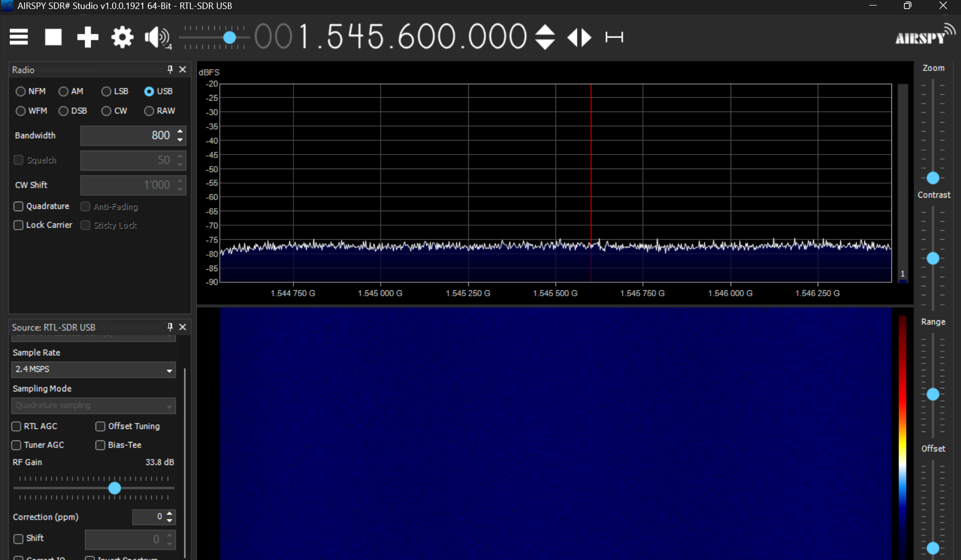Viewport: 961px width, 560px height.
Task: Click the right frequency tuning arrow
Action: [585, 37]
